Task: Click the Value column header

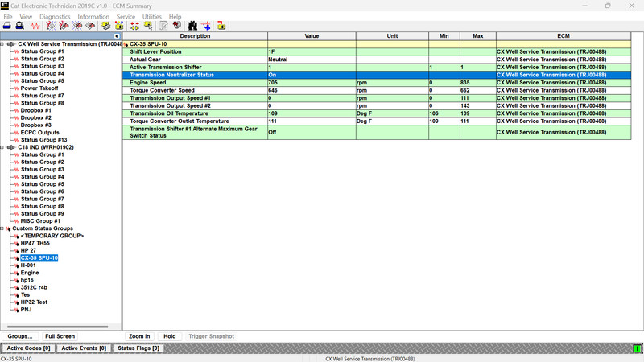Action: (x=312, y=36)
